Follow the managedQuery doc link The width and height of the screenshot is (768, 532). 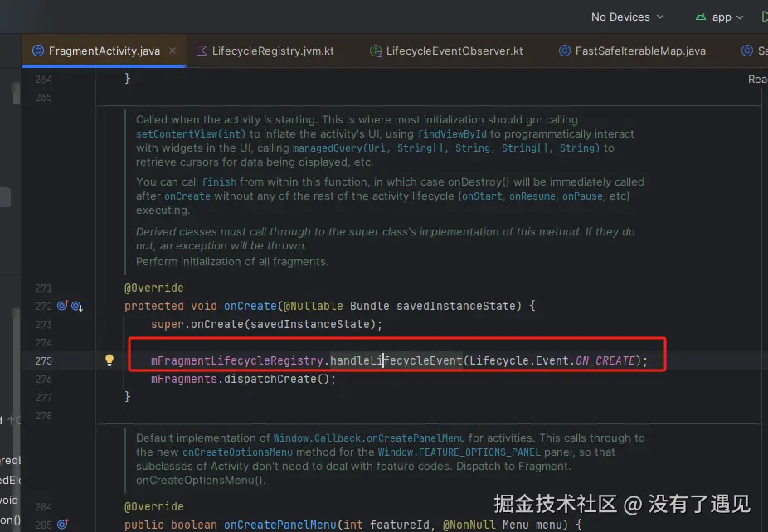445,148
